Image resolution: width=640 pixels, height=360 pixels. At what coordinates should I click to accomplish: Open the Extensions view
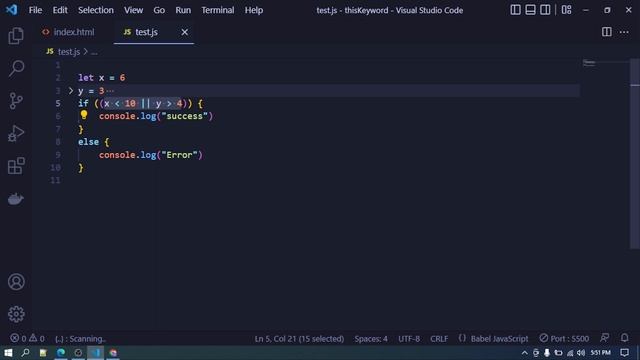tap(16, 166)
